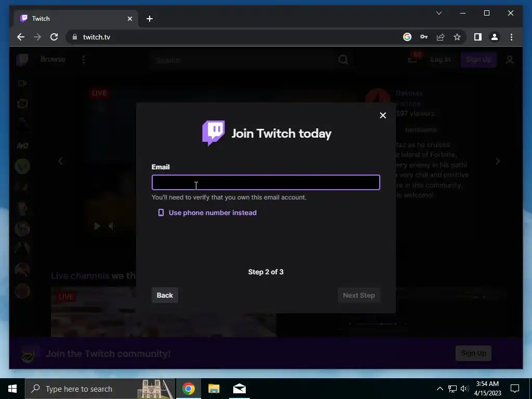
Task: Click the phone icon beside phone number link
Action: pyautogui.click(x=161, y=212)
